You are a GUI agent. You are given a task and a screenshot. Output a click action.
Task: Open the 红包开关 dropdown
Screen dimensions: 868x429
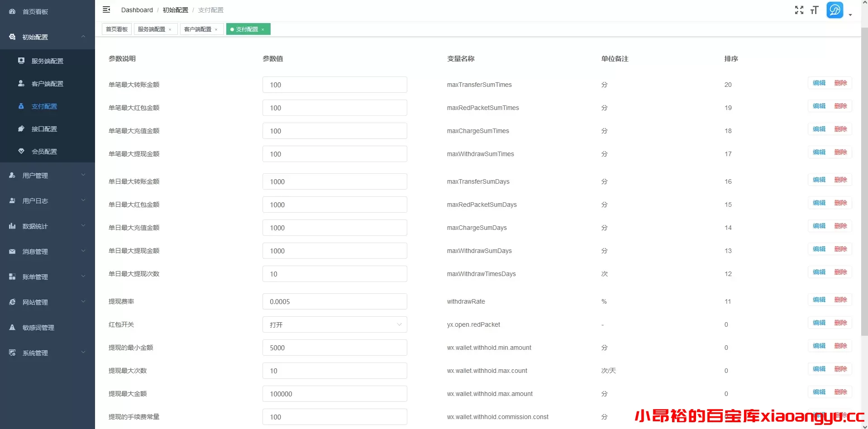click(x=334, y=324)
